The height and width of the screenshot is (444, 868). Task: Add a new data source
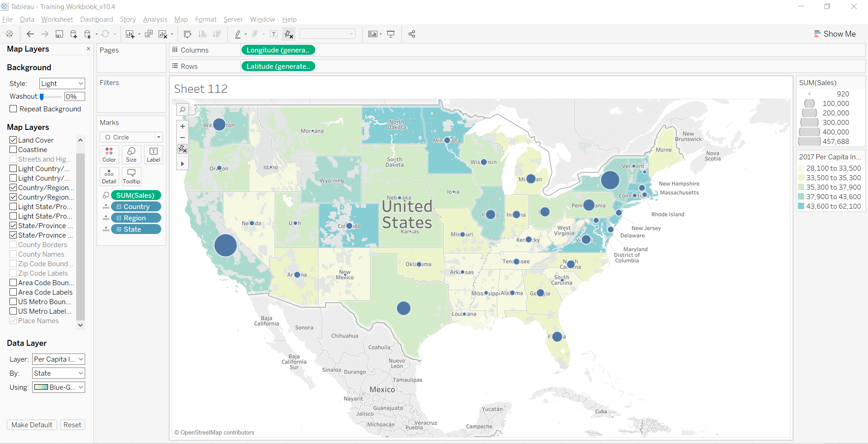coord(73,34)
